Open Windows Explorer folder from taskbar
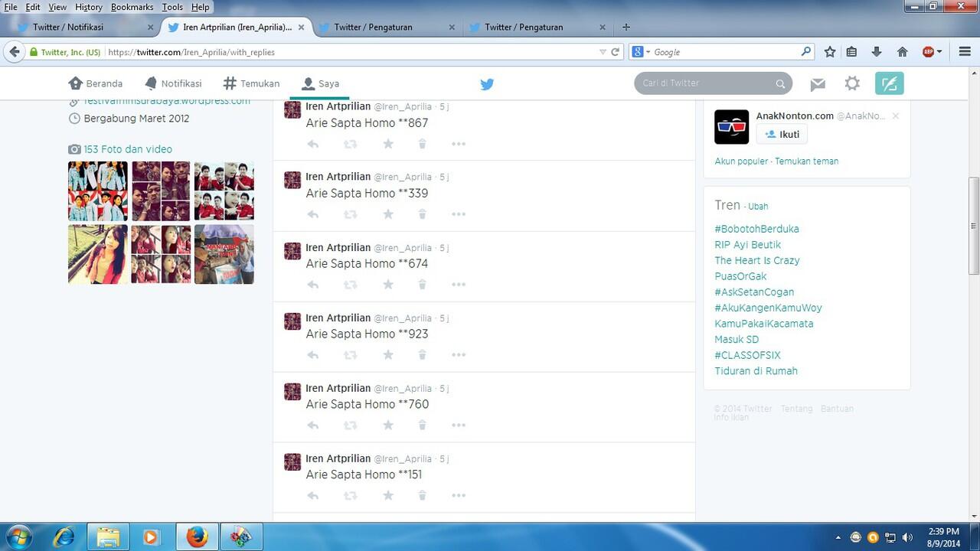980x551 pixels. pyautogui.click(x=107, y=537)
